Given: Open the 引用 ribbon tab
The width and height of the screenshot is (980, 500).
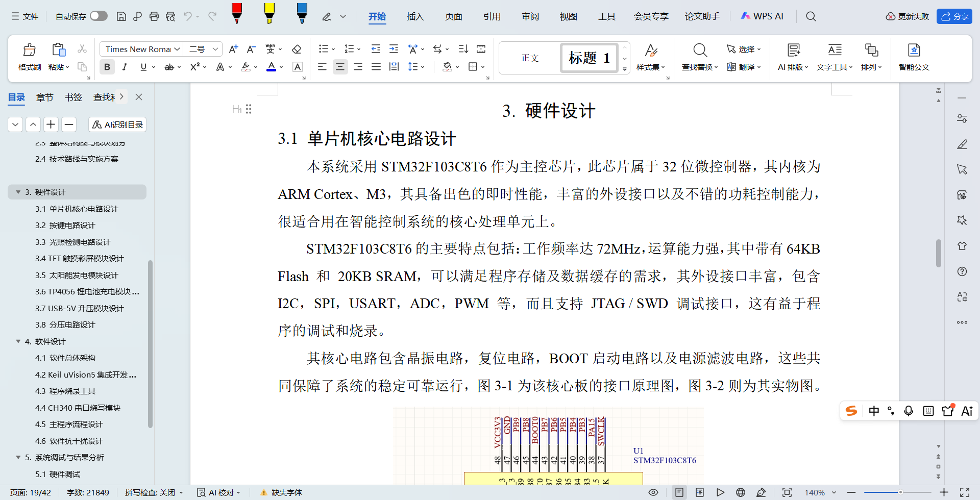Looking at the screenshot, I should coord(492,16).
